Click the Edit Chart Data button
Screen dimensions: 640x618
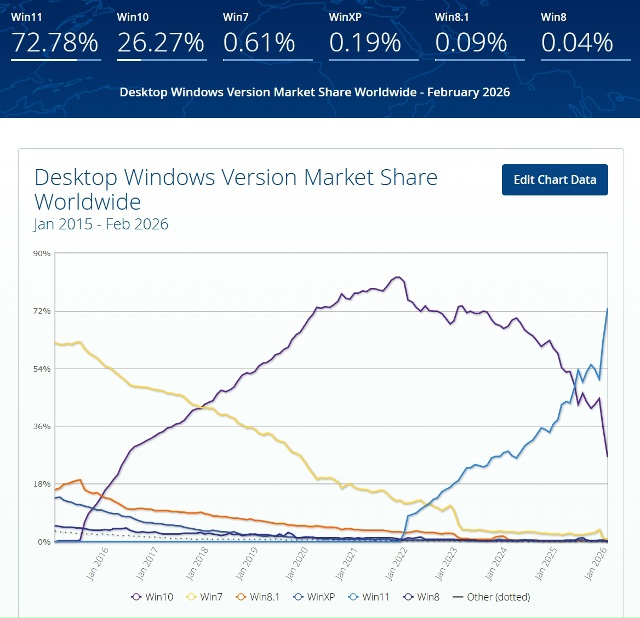[554, 180]
